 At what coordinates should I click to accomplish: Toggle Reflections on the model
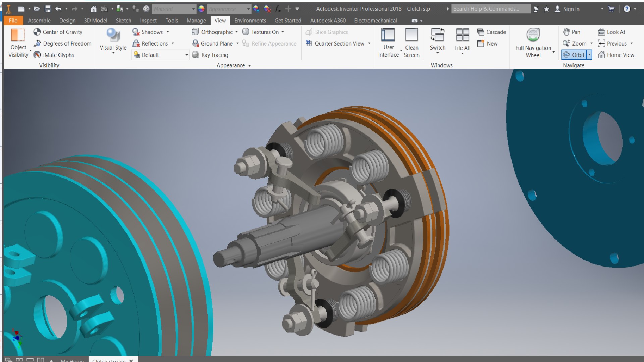[x=150, y=44]
